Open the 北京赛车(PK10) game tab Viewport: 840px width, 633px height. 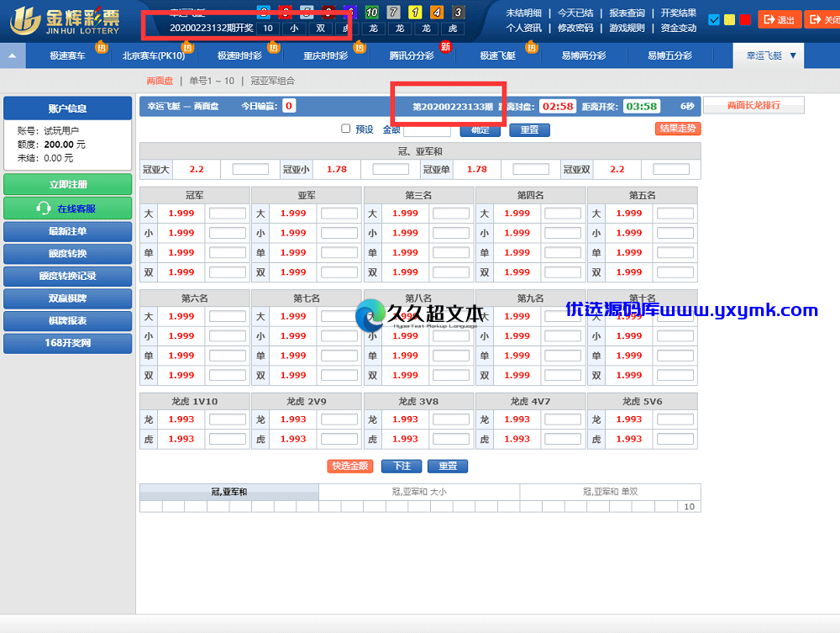pos(153,55)
